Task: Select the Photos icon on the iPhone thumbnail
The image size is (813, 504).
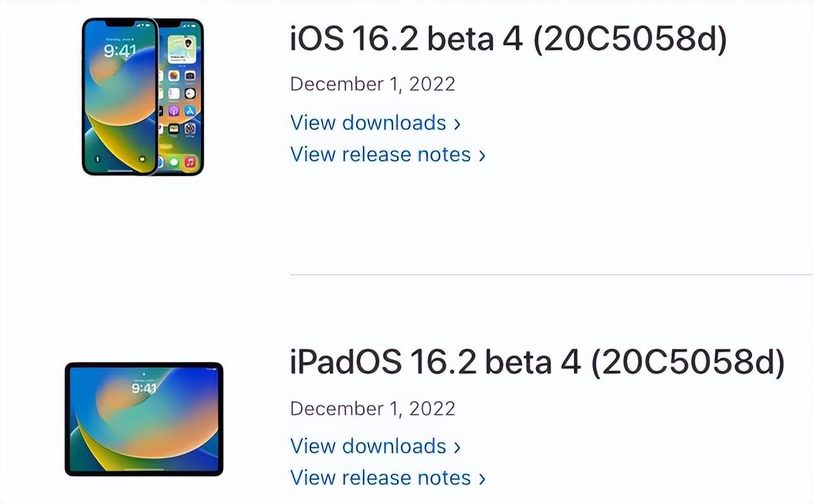Action: click(174, 76)
